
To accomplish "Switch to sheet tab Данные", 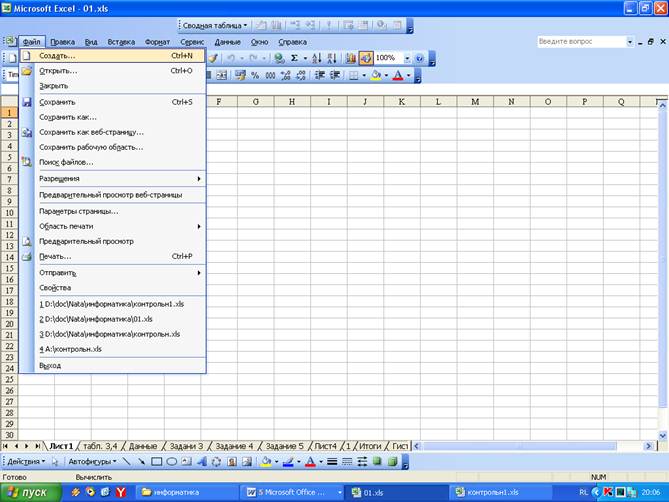I will [143, 446].
